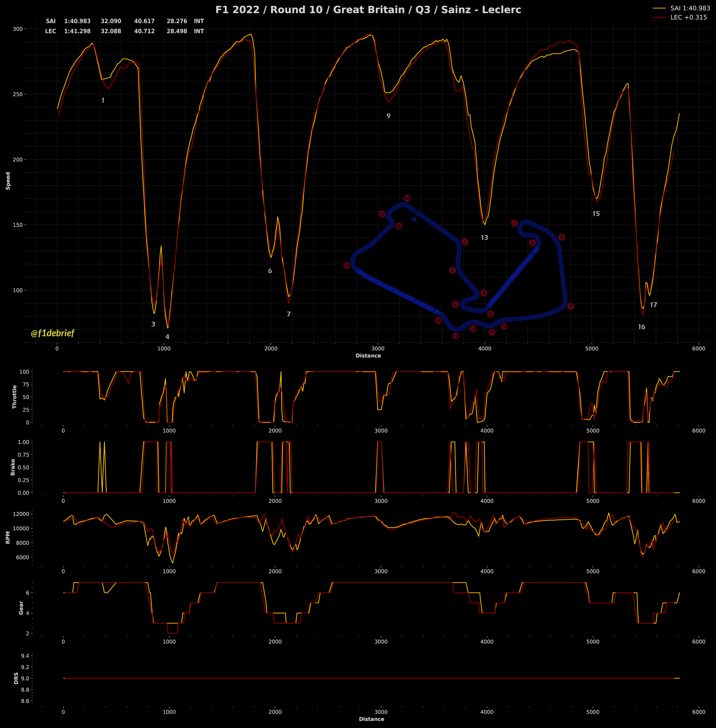Click the "RPM" y-axis label
The height and width of the screenshot is (728, 716).
8,538
